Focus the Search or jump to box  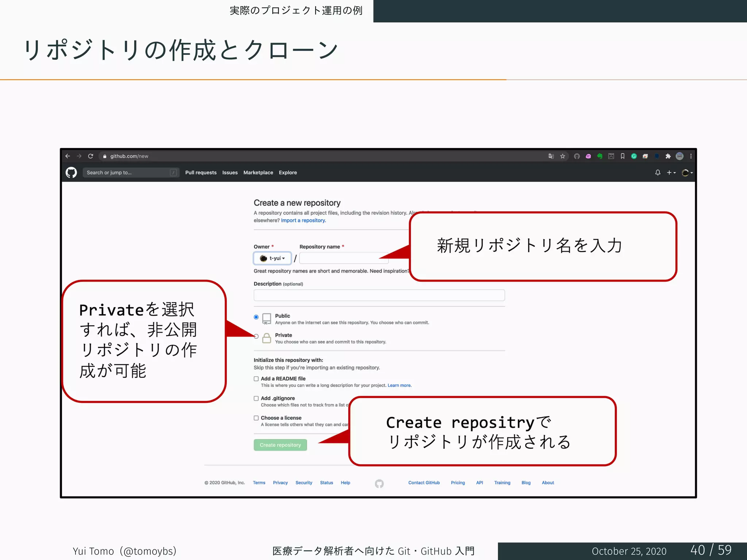point(131,172)
